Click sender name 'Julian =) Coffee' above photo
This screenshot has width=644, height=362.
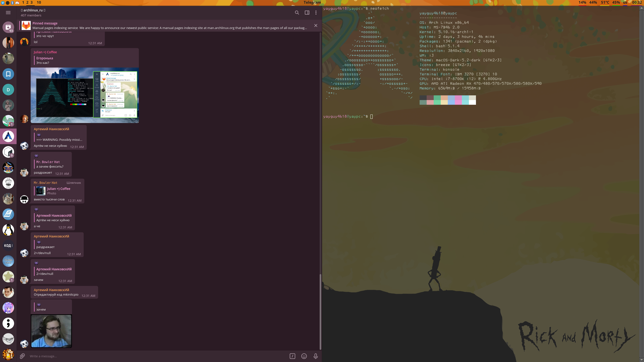pyautogui.click(x=45, y=52)
